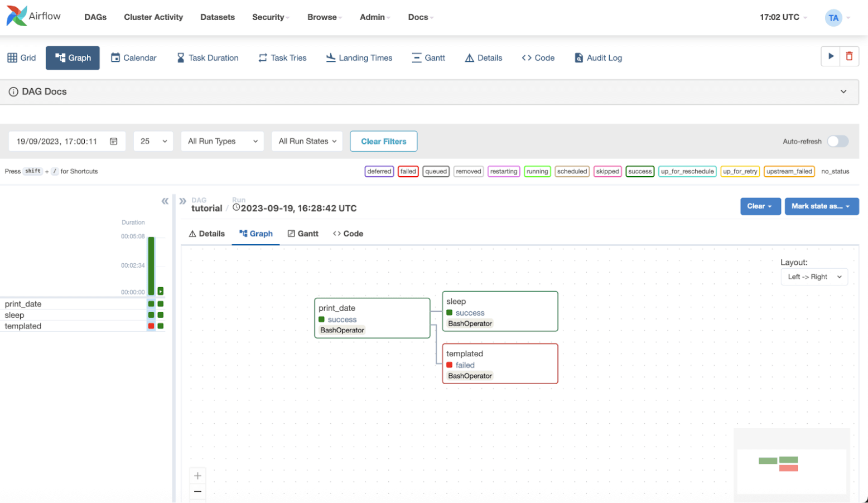Delete the DAG via the trash icon

tap(850, 56)
